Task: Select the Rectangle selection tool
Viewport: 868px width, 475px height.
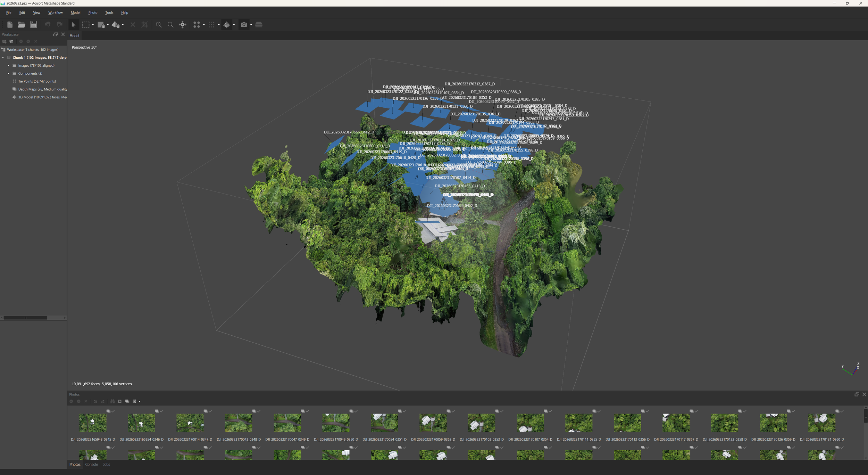Action: click(85, 25)
